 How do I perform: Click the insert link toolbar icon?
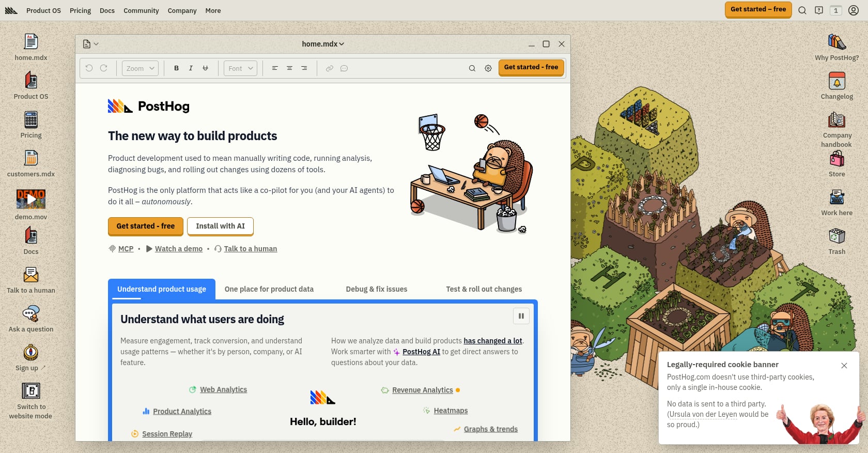click(x=329, y=68)
